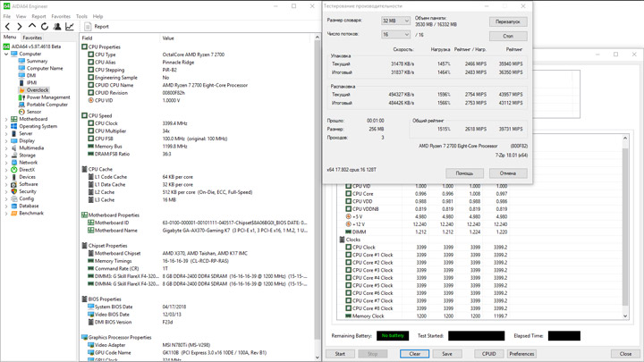
Task: Click the Back arrow in AIDA64 toolbar
Action: (x=7, y=26)
